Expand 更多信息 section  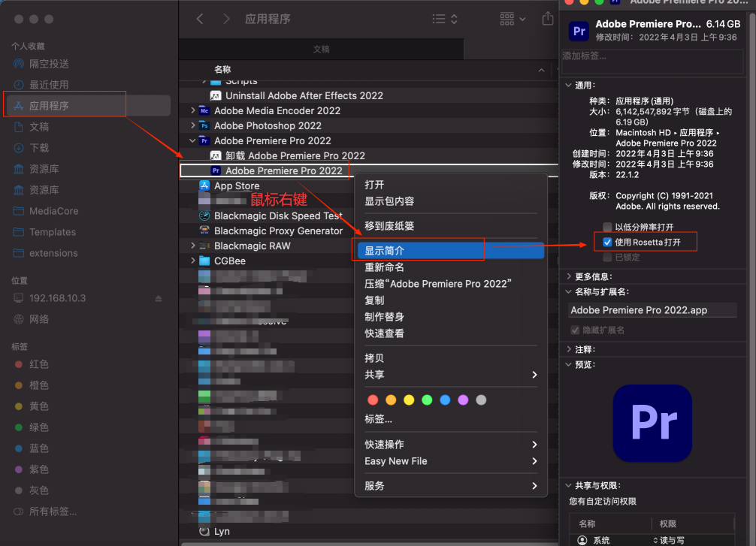[x=568, y=276]
